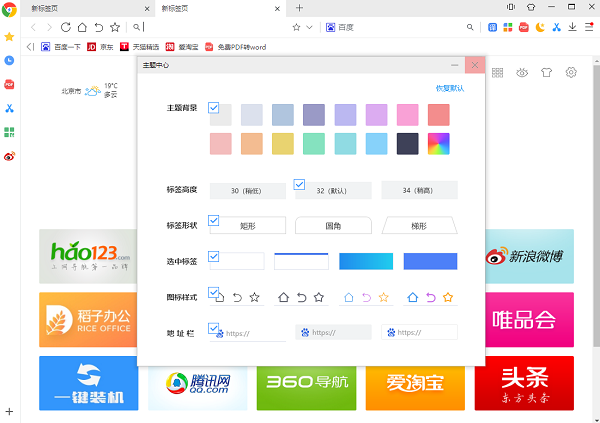Select the 梯形 tab shape option
The image size is (600, 423).
click(419, 225)
